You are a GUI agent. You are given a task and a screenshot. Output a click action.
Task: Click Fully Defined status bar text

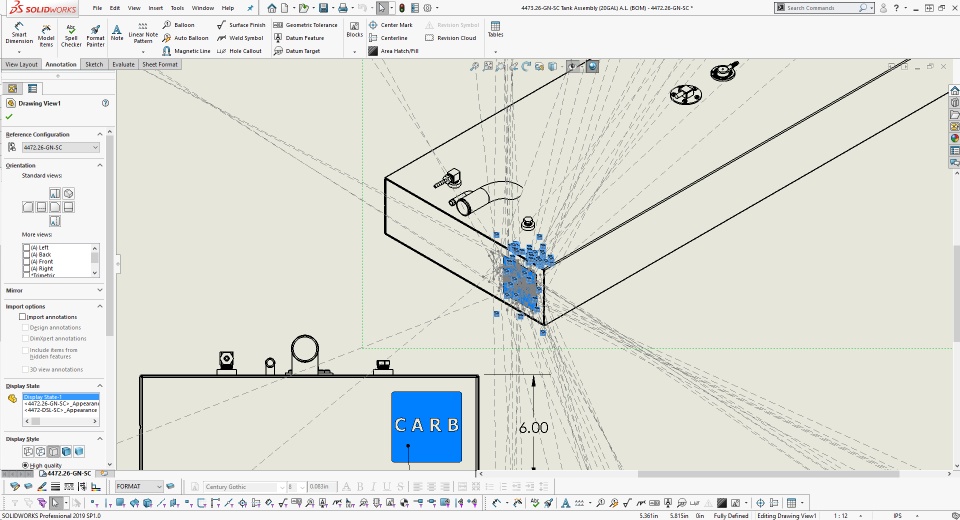point(731,516)
